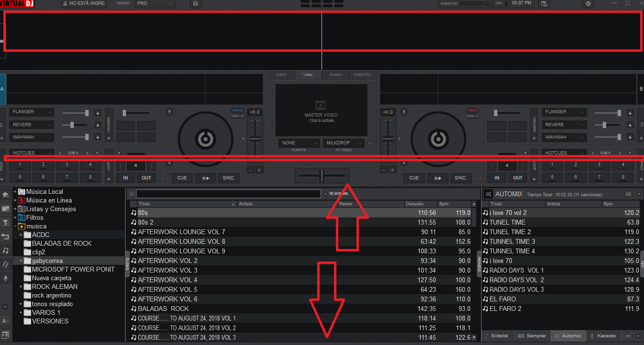The height and width of the screenshot is (345, 644).
Task: Toggle the loop IN point on deck A
Action: coord(126,178)
